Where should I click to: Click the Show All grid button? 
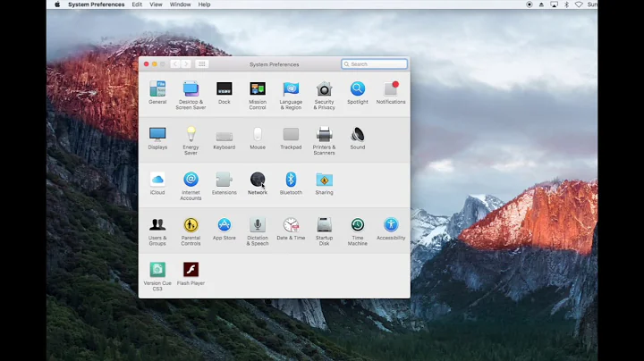point(202,64)
